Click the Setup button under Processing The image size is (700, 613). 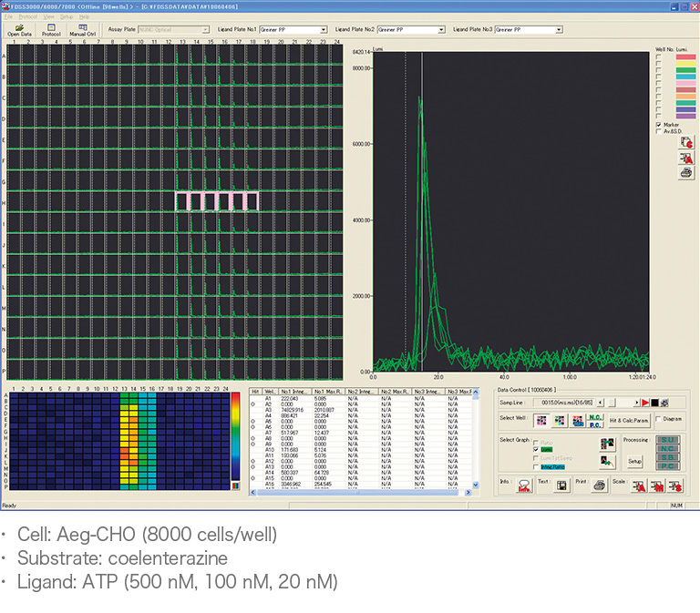(634, 461)
